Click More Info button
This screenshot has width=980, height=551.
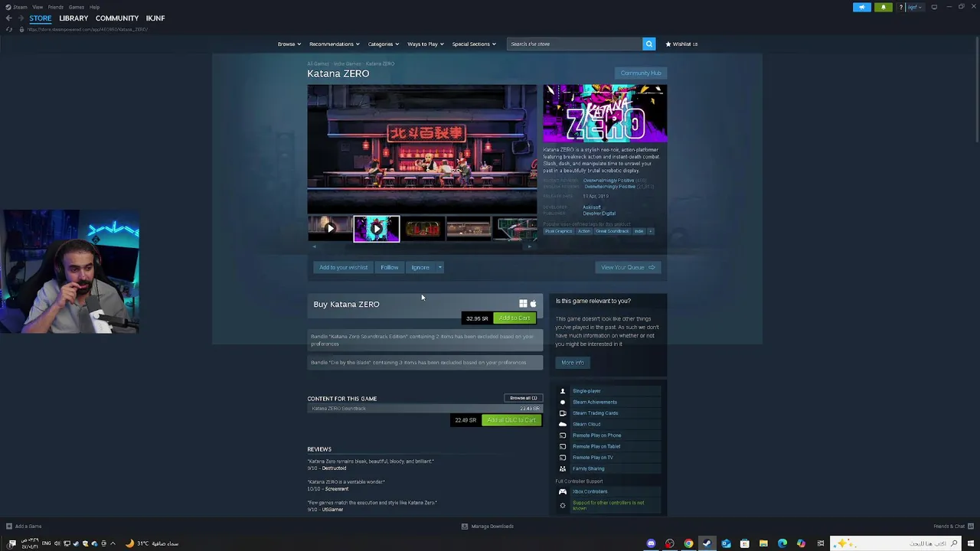pos(572,363)
